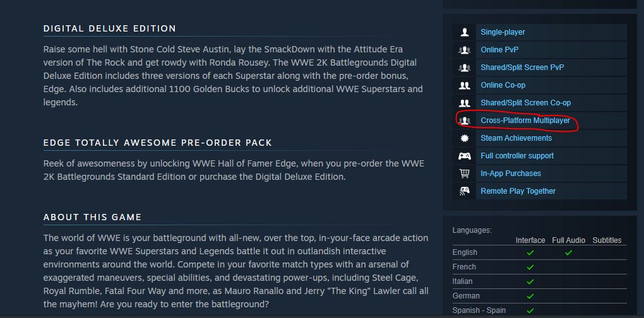The height and width of the screenshot is (318, 644).
Task: Open the Online PvP category link
Action: point(499,50)
